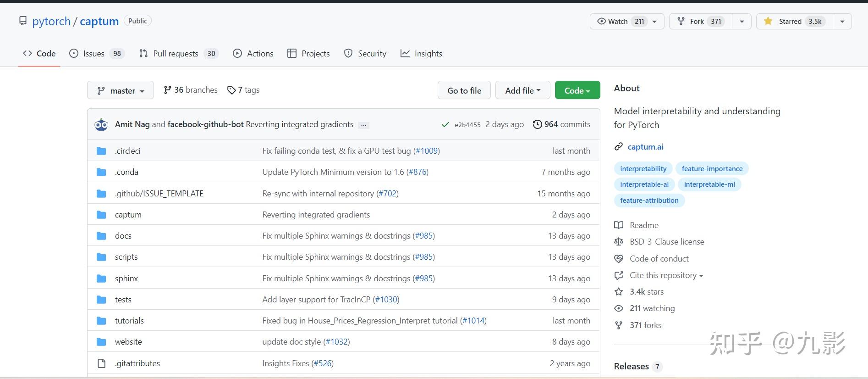This screenshot has height=379, width=868.
Task: Open the Insights tab
Action: [421, 54]
